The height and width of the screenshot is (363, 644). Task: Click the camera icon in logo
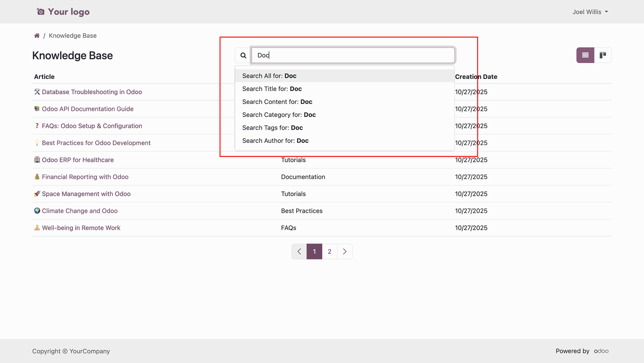[x=41, y=12]
